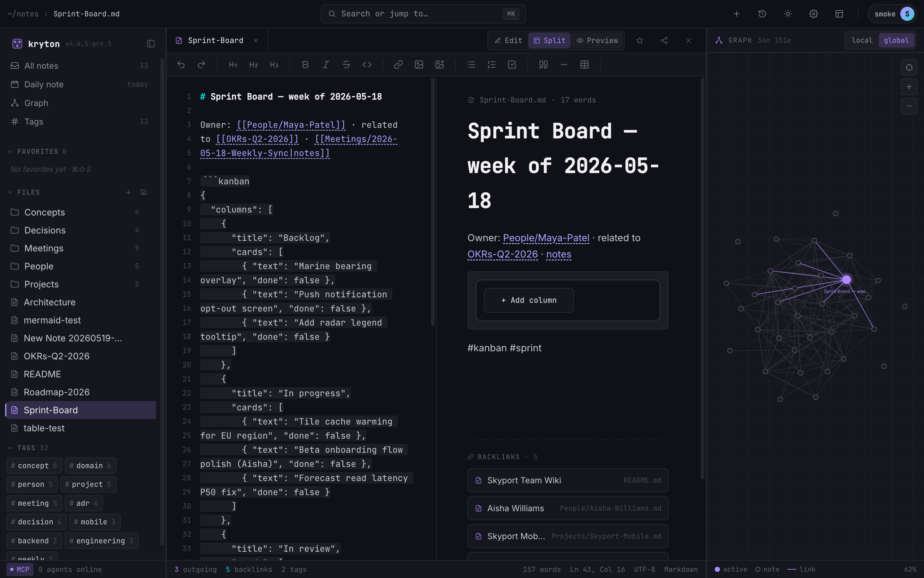
Task: Insert a numbered list
Action: (x=492, y=65)
